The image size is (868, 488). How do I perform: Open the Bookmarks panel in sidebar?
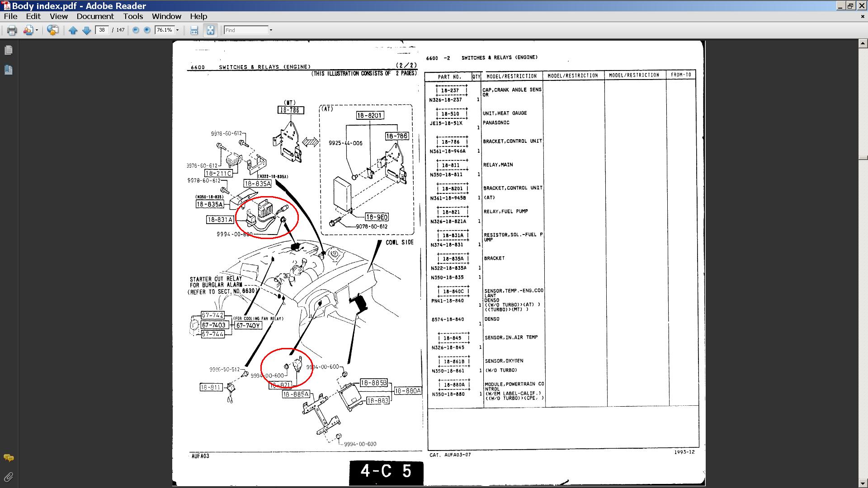point(9,70)
